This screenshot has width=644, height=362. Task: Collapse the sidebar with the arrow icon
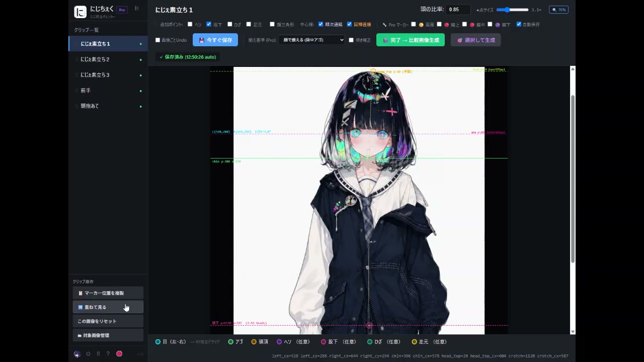coord(137,8)
